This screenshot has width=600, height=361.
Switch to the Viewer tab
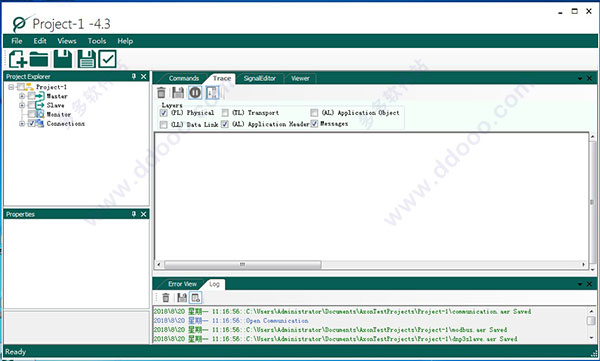(x=300, y=78)
